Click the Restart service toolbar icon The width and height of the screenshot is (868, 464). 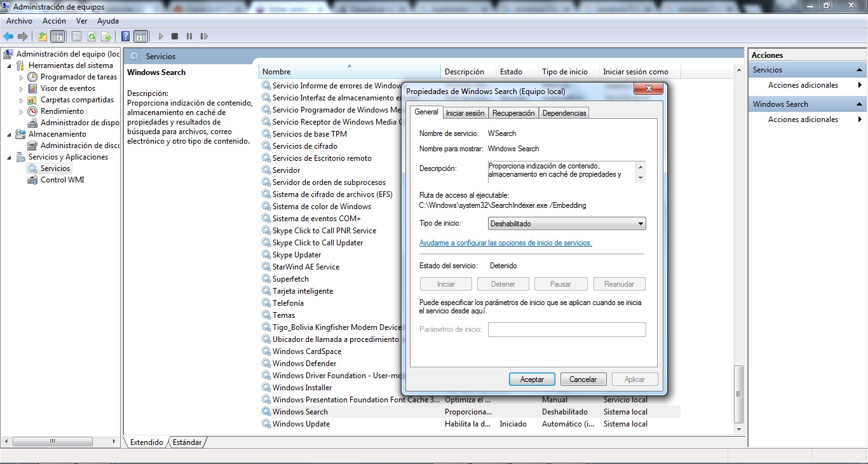[x=204, y=36]
